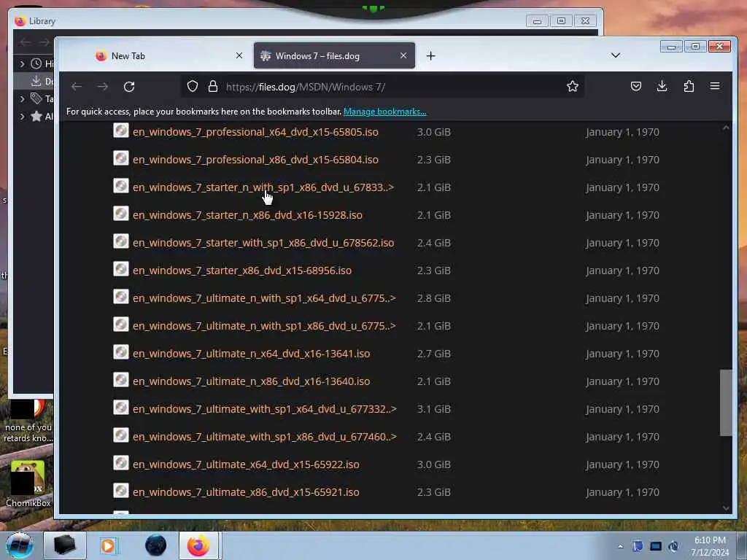Close the New Tab tab
Image resolution: width=747 pixels, height=560 pixels.
[239, 55]
